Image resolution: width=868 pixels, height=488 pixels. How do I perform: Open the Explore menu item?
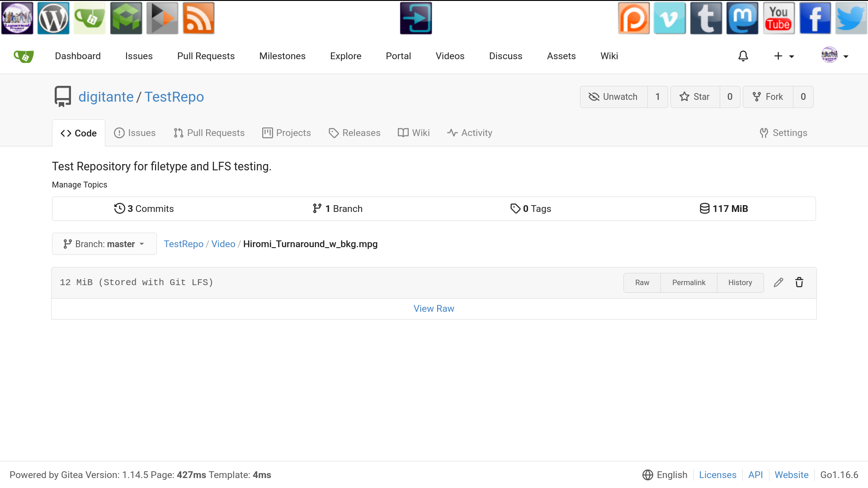click(345, 56)
